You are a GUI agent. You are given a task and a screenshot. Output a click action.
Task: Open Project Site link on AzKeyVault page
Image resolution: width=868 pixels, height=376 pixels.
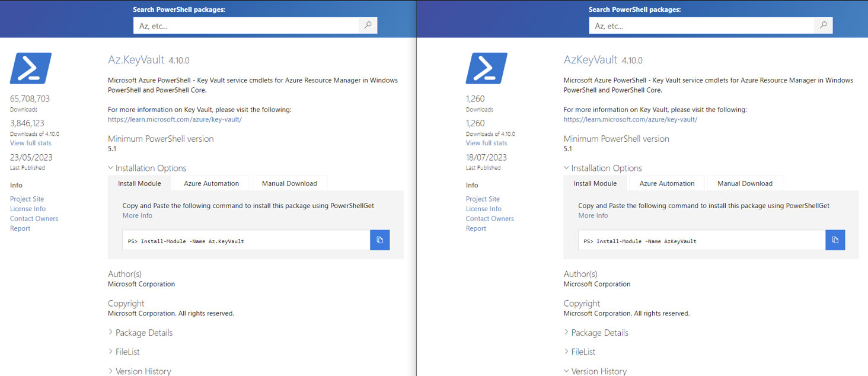tap(483, 199)
